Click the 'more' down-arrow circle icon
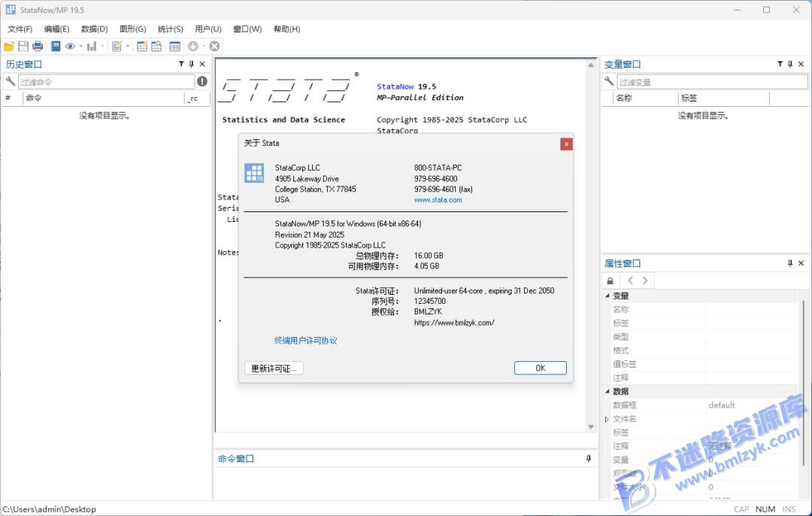 193,46
